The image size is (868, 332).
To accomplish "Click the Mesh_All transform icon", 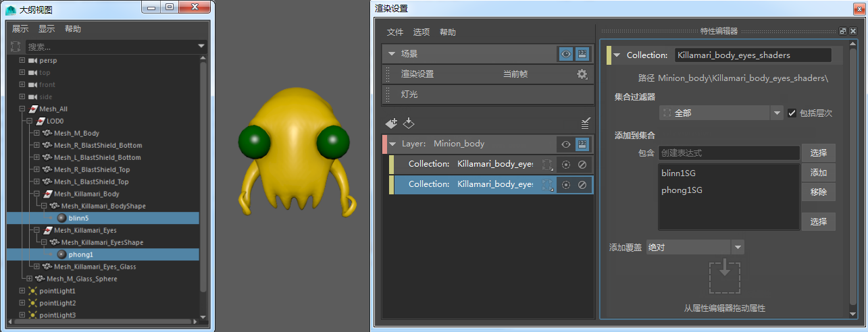I will pos(32,109).
